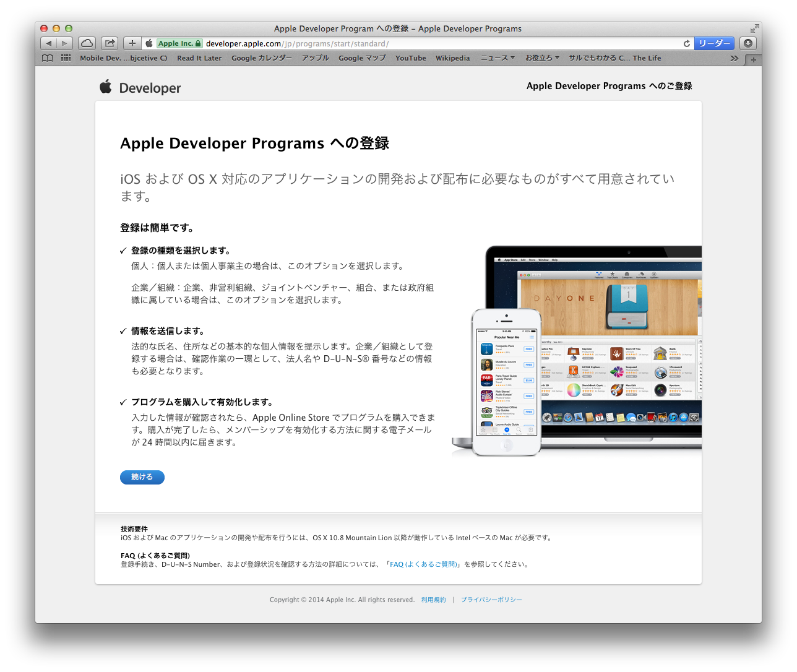Image resolution: width=797 pixels, height=672 pixels.
Task: Click the yellow minimize window button
Action: [x=56, y=28]
